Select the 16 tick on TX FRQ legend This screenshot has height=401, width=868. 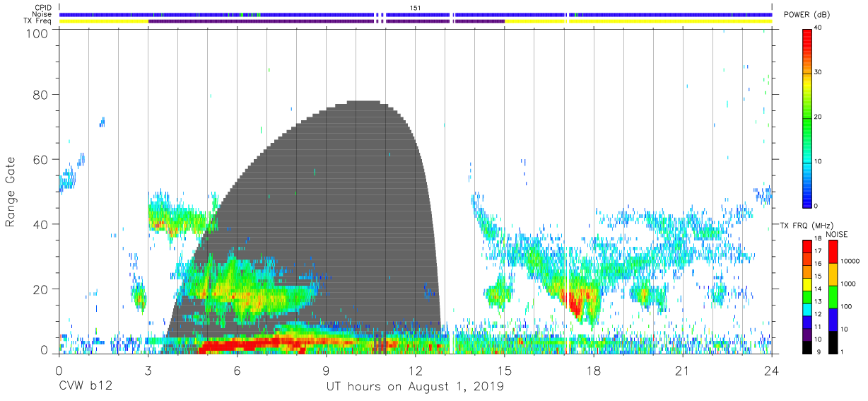[x=818, y=265]
